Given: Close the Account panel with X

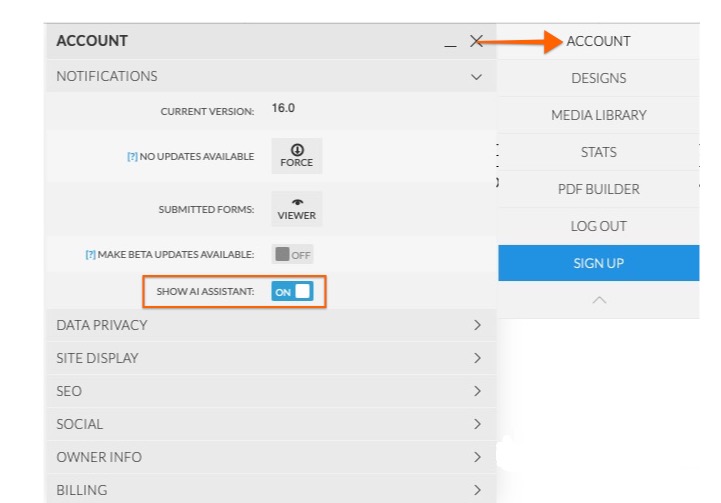Looking at the screenshot, I should tap(476, 41).
